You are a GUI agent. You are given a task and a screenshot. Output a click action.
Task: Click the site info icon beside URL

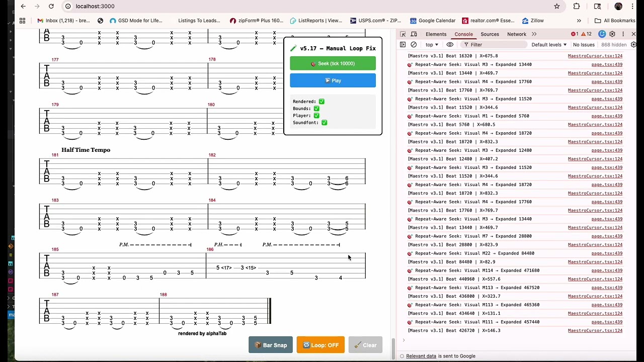pyautogui.click(x=68, y=6)
